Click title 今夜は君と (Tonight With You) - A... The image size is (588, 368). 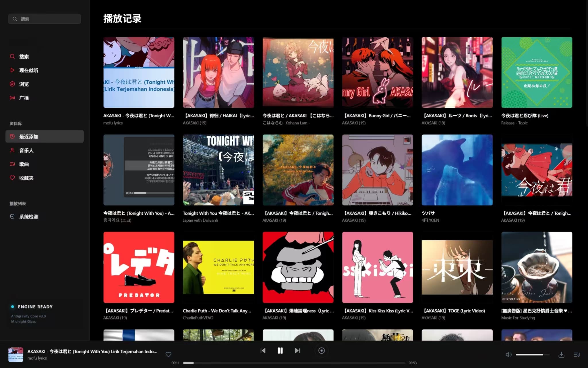[x=139, y=213]
